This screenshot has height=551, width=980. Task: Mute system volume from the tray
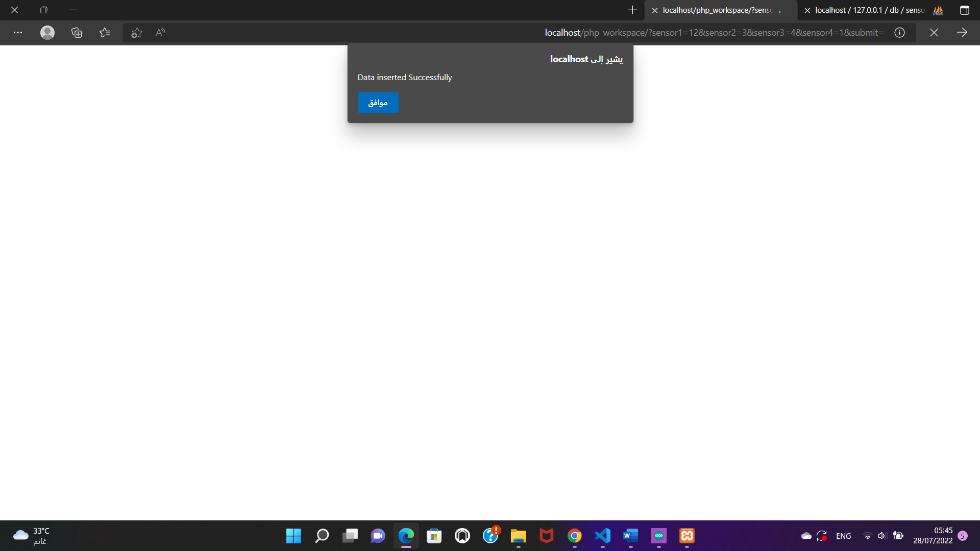[x=883, y=536]
